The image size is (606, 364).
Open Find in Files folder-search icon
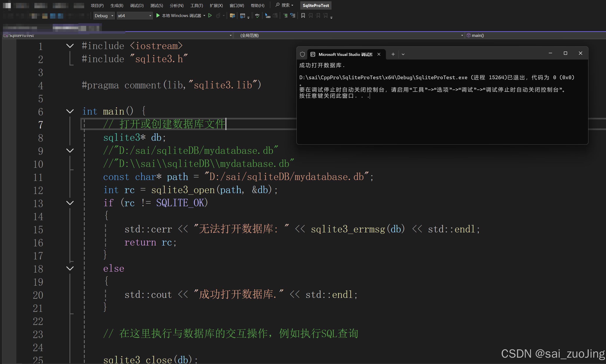point(232,16)
